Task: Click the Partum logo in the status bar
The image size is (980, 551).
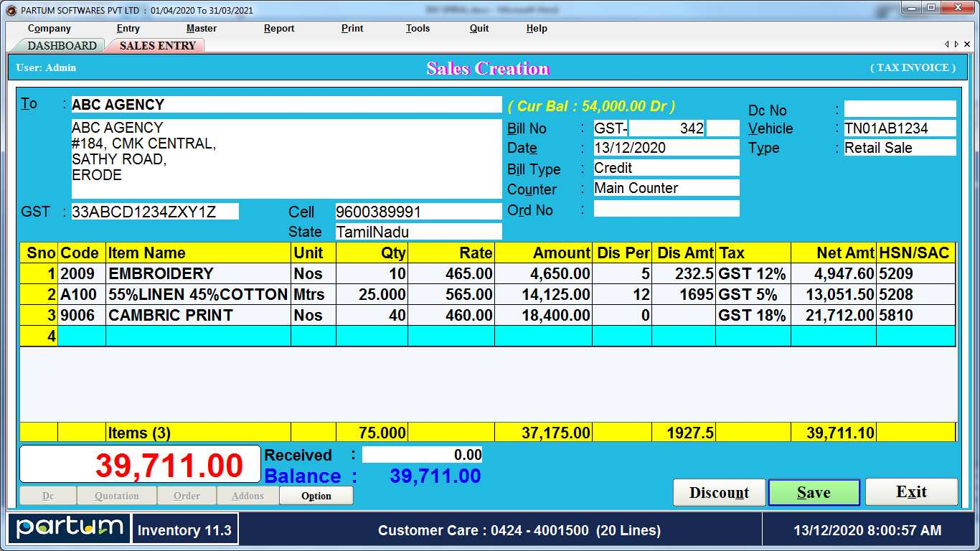Action: tap(68, 529)
